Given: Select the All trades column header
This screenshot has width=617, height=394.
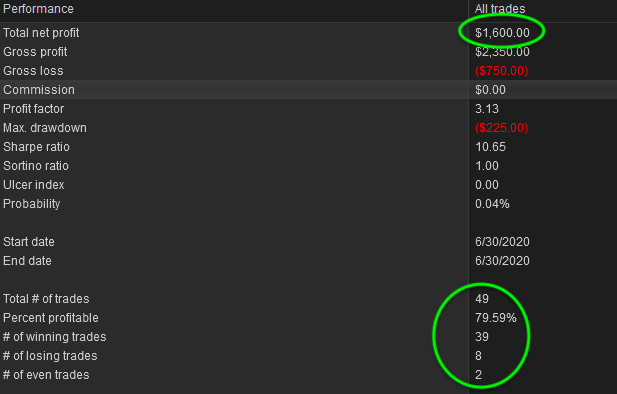Looking at the screenshot, I should click(500, 9).
